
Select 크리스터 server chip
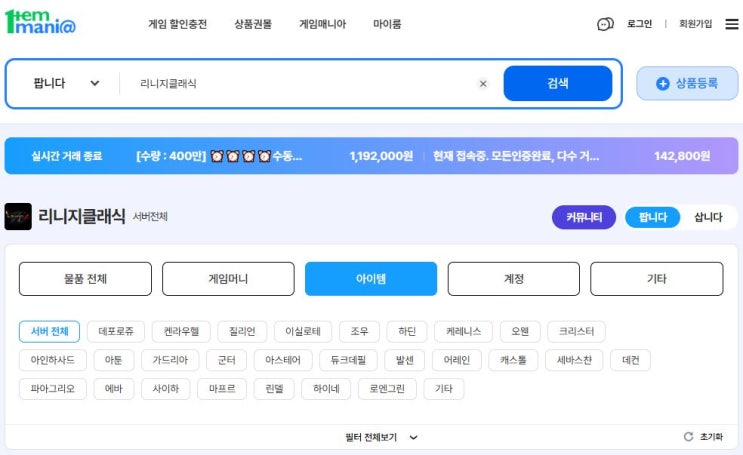(x=576, y=331)
